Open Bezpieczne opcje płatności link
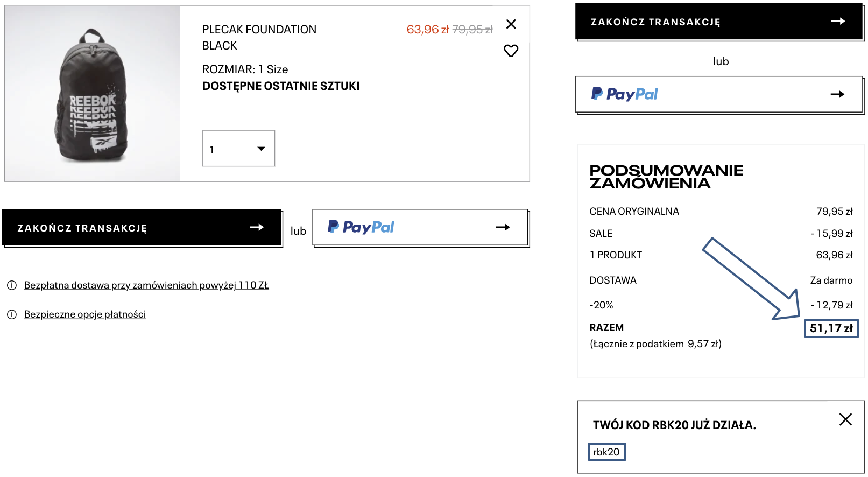 (85, 314)
